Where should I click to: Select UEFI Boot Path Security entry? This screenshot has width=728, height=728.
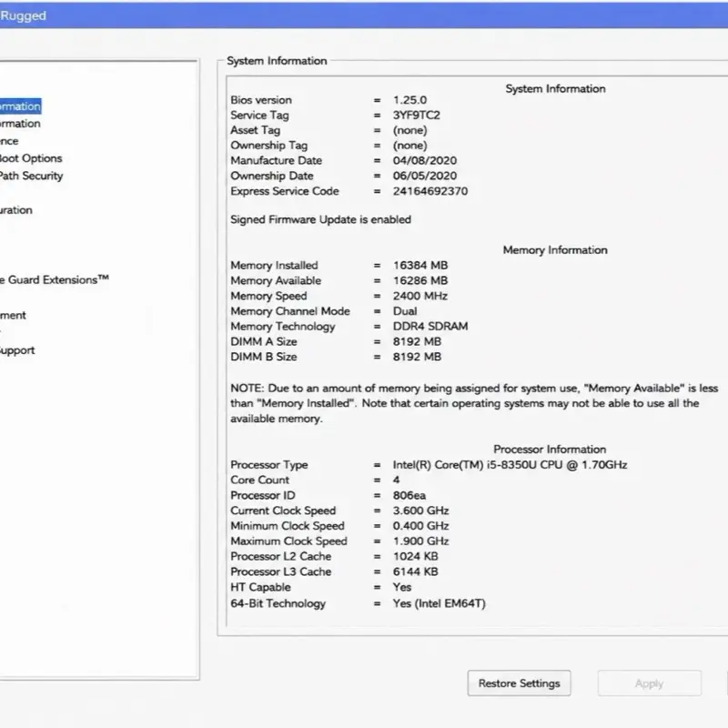pos(31,176)
